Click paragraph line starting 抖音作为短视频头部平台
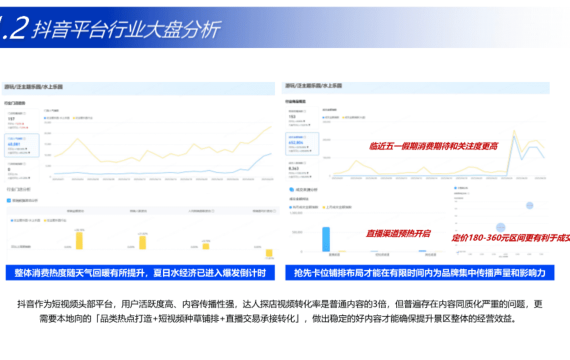This screenshot has width=570, height=360. click(x=280, y=304)
